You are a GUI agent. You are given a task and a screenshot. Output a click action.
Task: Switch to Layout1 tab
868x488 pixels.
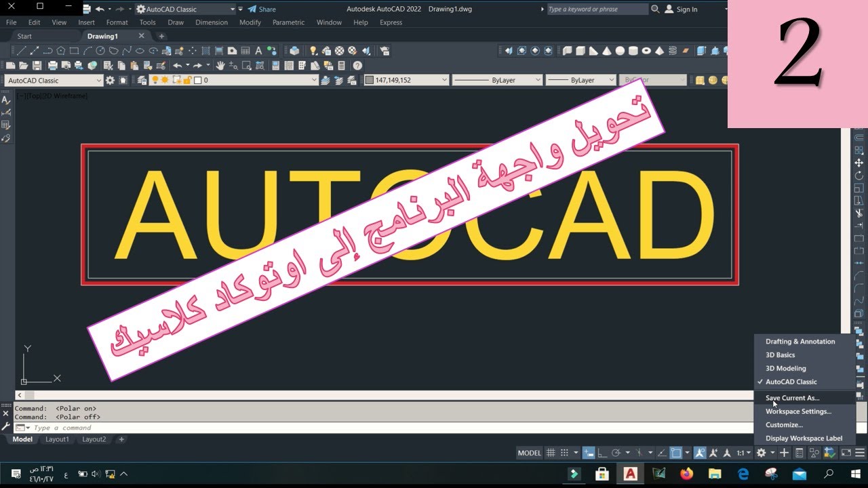(57, 439)
